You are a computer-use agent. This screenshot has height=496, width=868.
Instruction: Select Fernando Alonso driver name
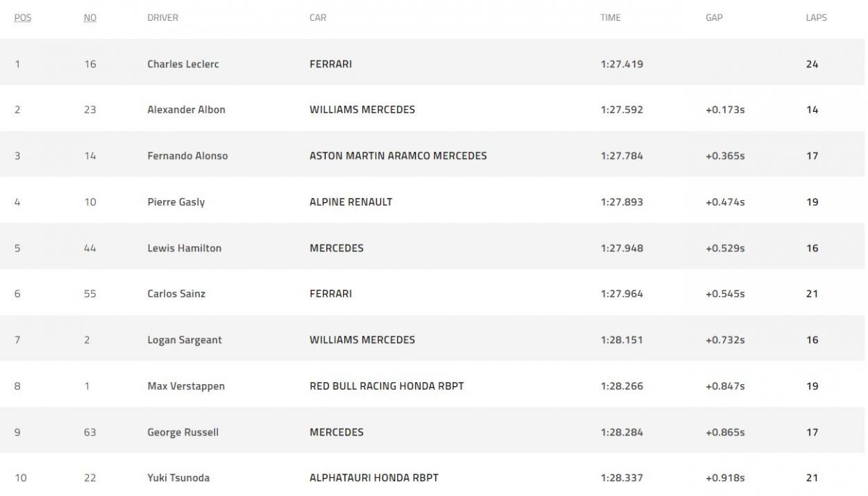(187, 156)
